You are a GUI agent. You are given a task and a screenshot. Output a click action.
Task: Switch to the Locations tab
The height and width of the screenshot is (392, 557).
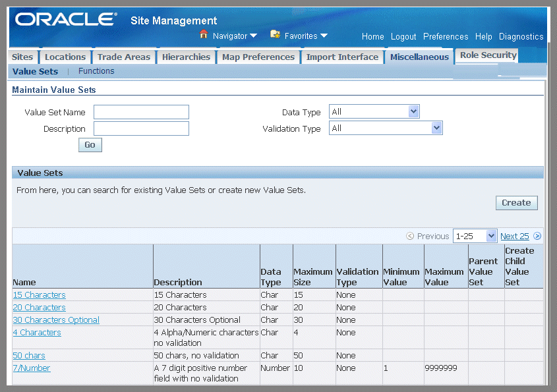(x=65, y=57)
